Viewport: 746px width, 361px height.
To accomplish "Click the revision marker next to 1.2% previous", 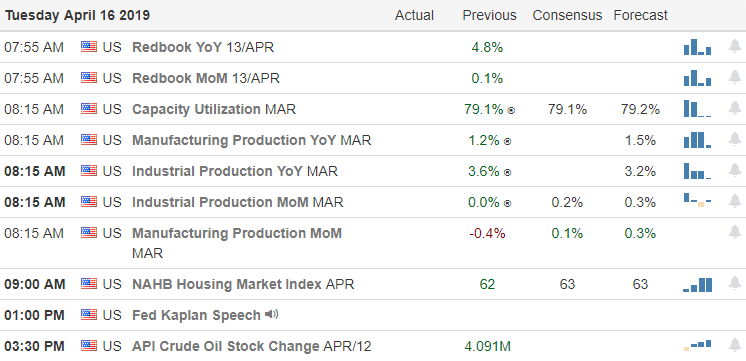I will [508, 141].
